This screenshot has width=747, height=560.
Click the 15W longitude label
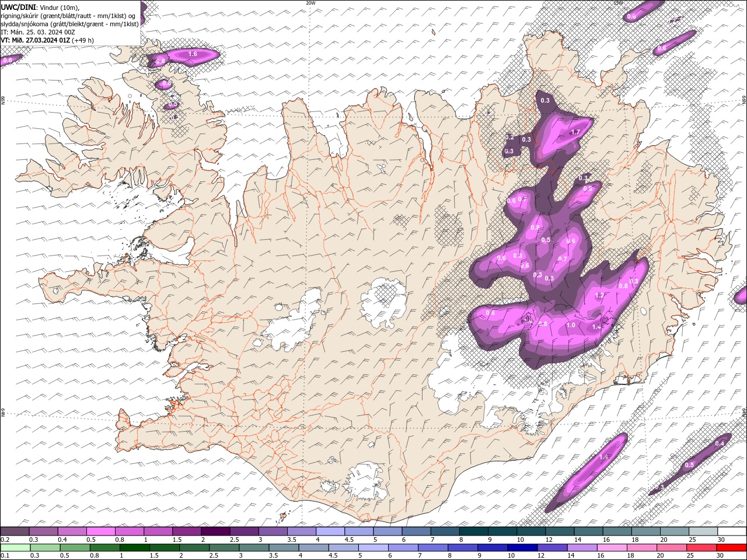pyautogui.click(x=618, y=3)
